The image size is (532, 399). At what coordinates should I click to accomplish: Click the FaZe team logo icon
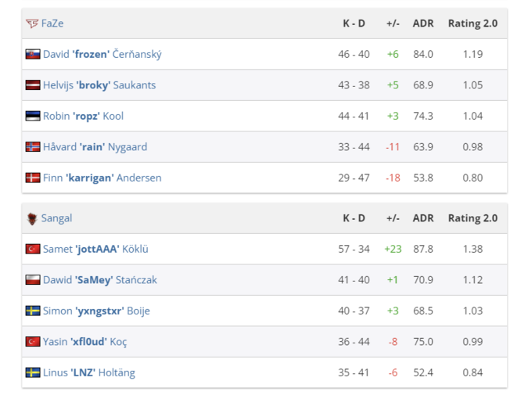pyautogui.click(x=32, y=23)
